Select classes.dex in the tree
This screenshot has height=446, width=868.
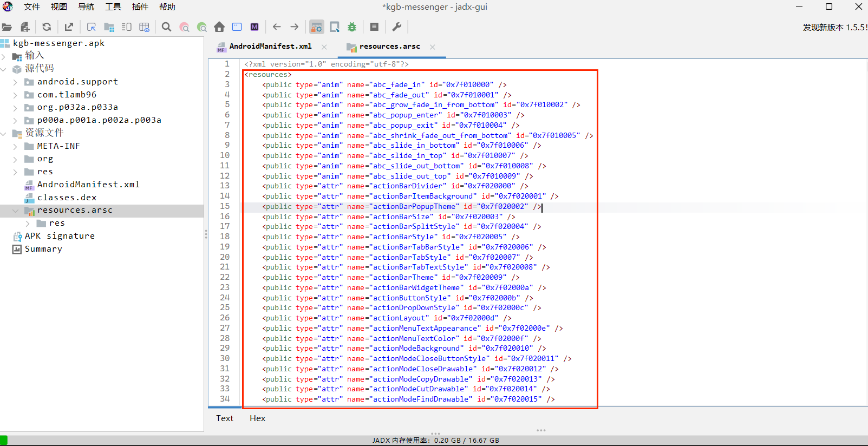(67, 198)
